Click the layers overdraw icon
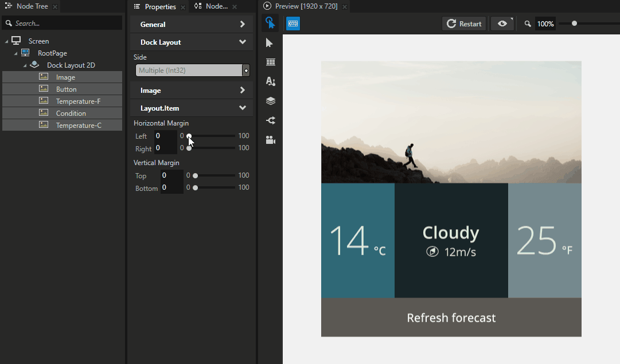 click(270, 101)
